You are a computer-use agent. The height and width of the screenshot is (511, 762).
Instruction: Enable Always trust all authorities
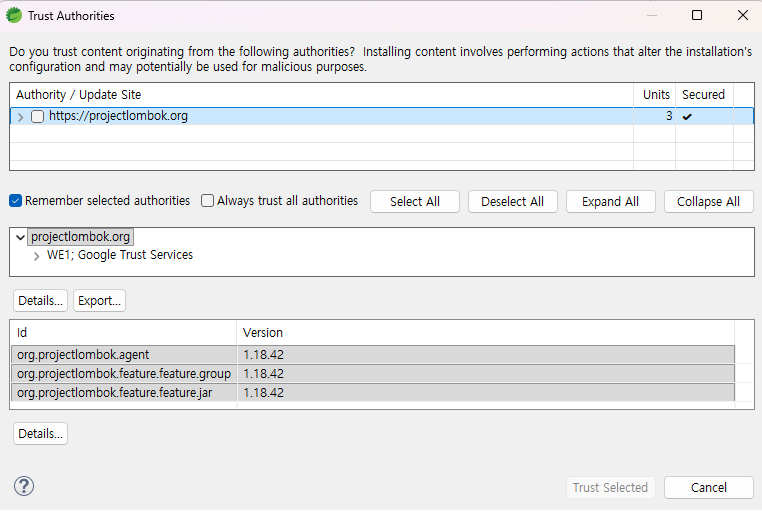pyautogui.click(x=208, y=201)
